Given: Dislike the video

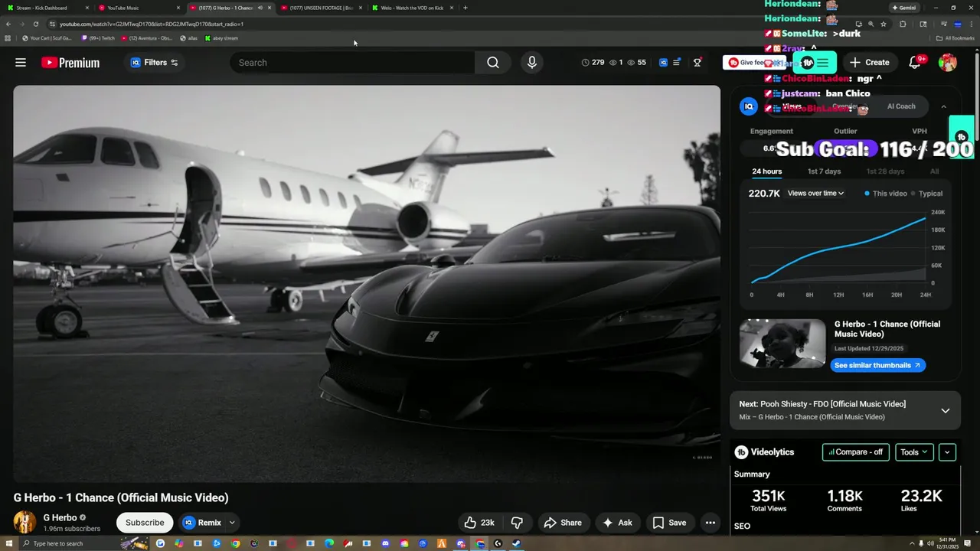Looking at the screenshot, I should pyautogui.click(x=518, y=523).
